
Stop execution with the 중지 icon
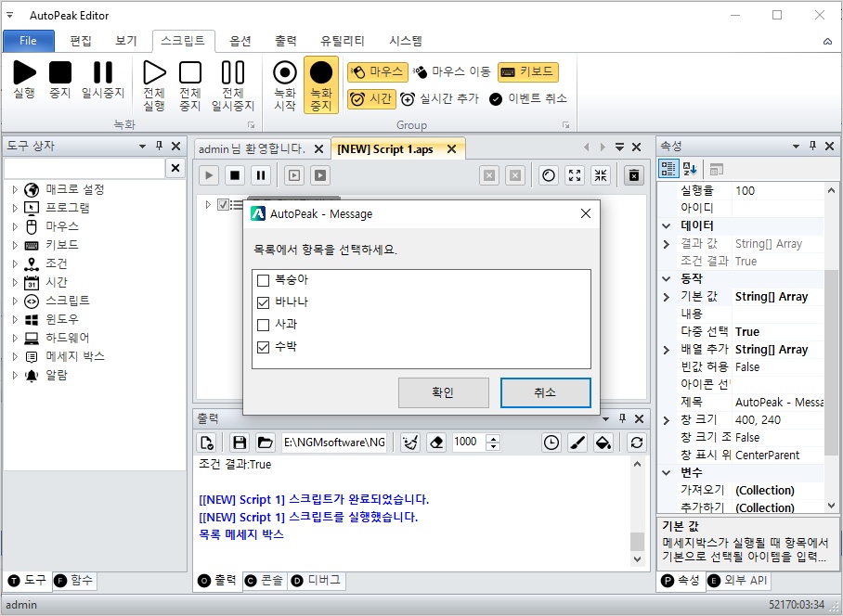(60, 79)
